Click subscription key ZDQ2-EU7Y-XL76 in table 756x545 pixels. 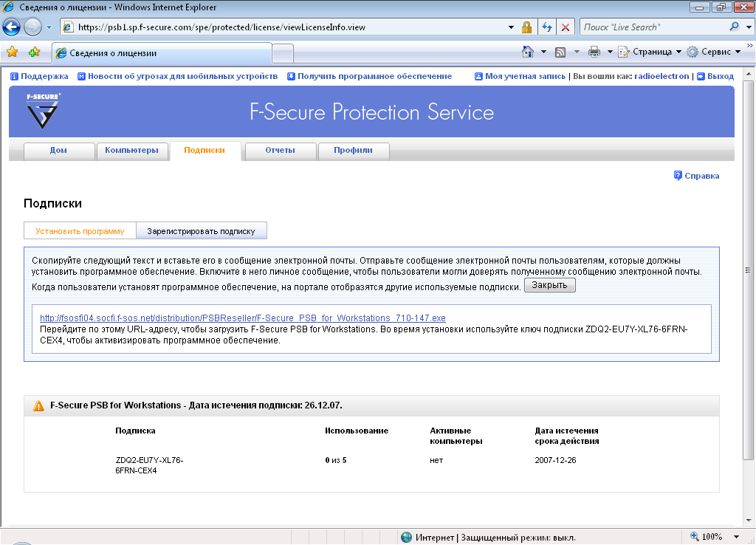(x=149, y=465)
